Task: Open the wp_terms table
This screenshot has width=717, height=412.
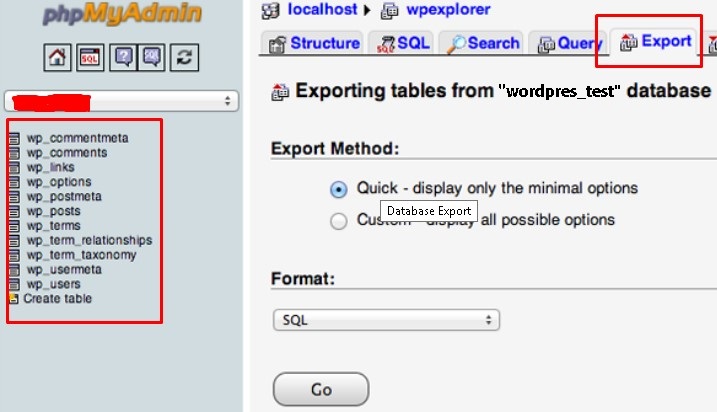Action: click(54, 226)
